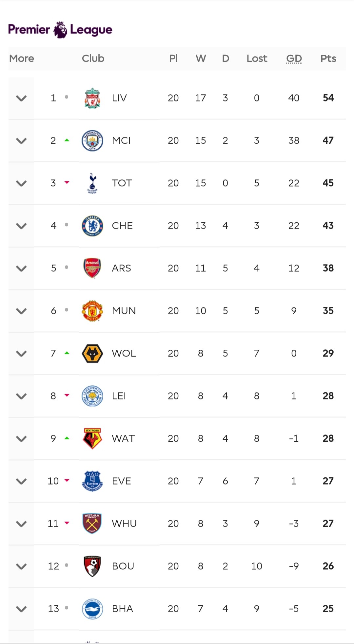Expand row details for Leicester

21,396
